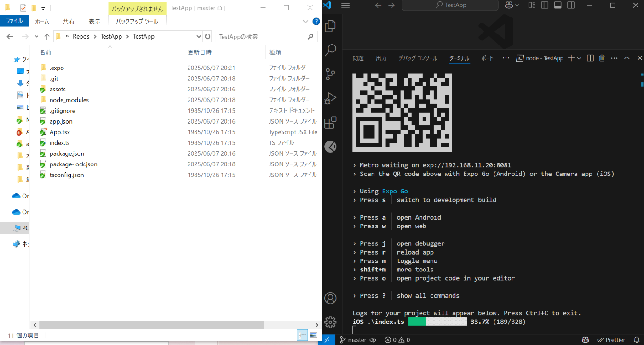This screenshot has width=644, height=345.
Task: Open the Run and Debug view icon
Action: click(x=330, y=98)
